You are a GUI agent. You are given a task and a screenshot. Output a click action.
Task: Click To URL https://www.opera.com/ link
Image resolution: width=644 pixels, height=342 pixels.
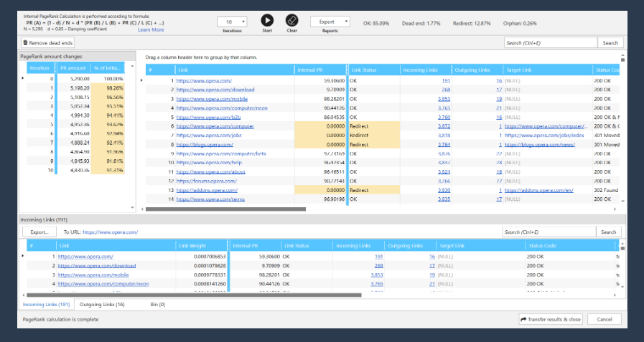(x=110, y=232)
